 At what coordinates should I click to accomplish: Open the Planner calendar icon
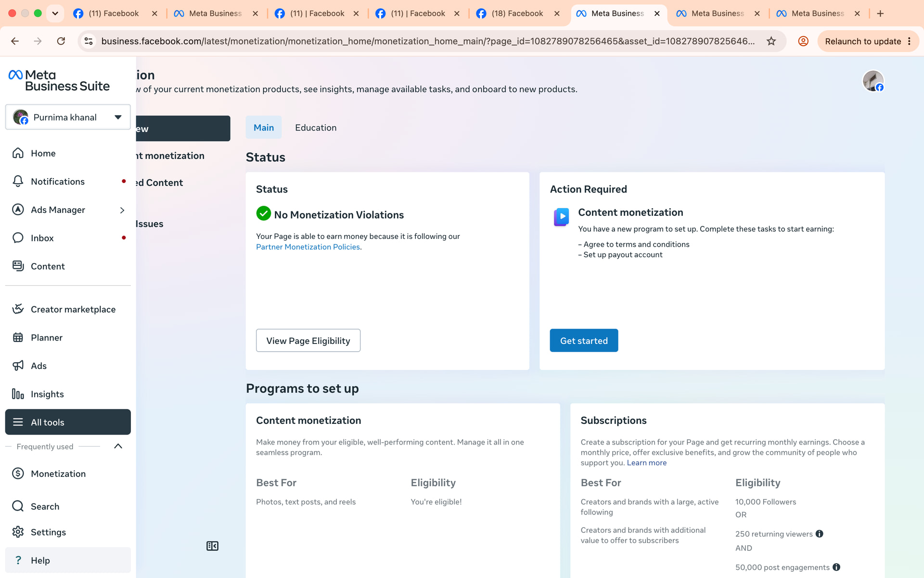18,337
